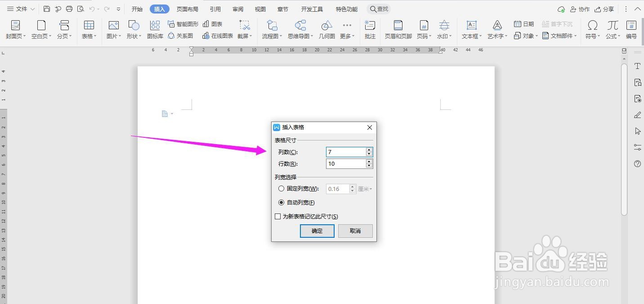
Task: Open the Object (对象) dropdown
Action: coord(526,36)
